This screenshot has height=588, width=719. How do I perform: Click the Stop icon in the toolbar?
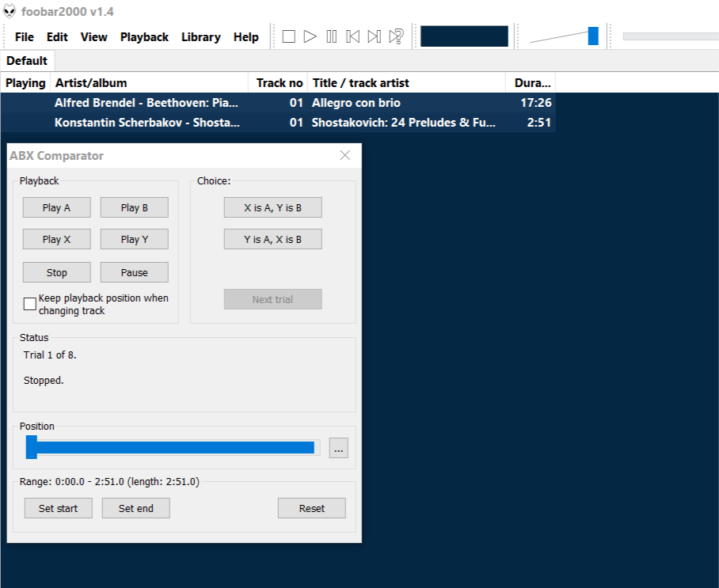288,36
